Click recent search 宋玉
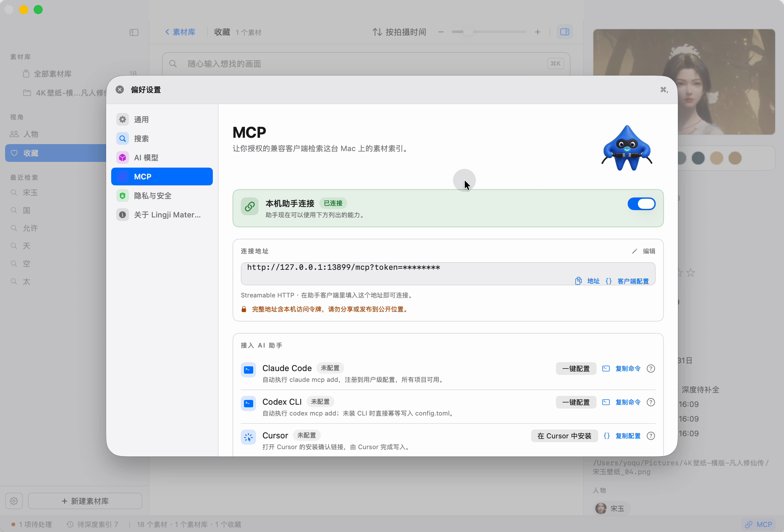 pos(30,192)
